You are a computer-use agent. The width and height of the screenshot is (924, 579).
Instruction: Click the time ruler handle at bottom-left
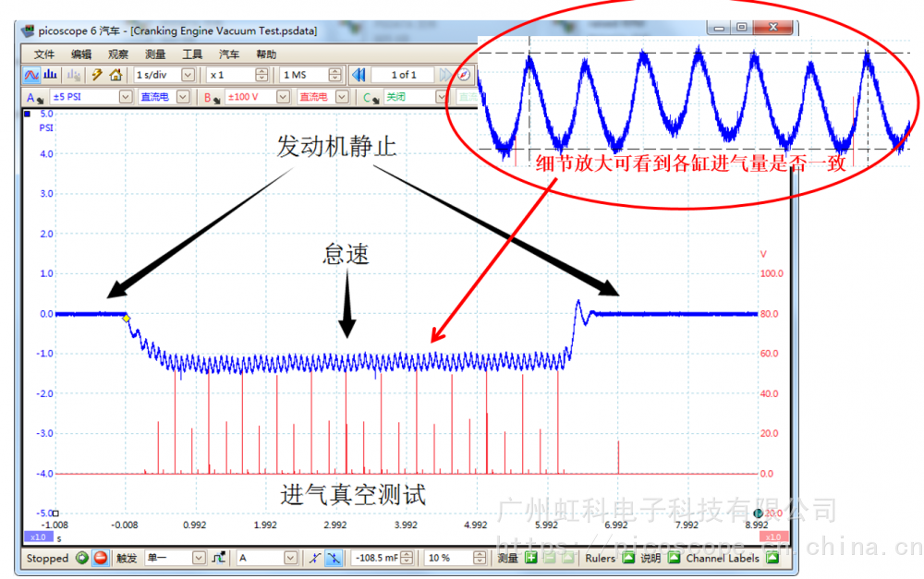(x=56, y=513)
